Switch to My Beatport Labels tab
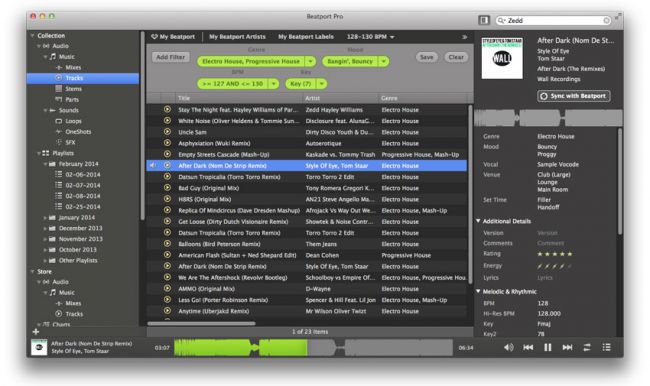 [306, 36]
